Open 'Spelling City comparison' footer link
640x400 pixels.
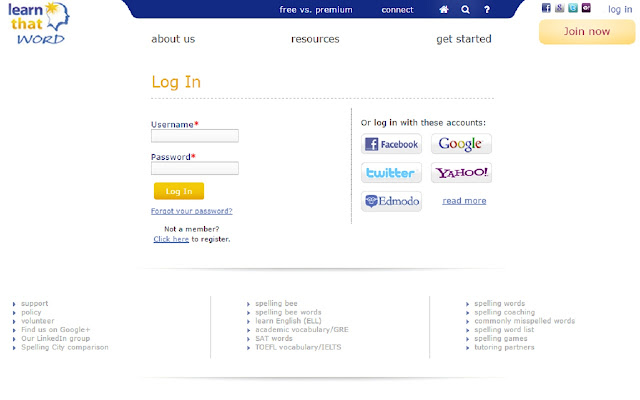click(x=64, y=347)
